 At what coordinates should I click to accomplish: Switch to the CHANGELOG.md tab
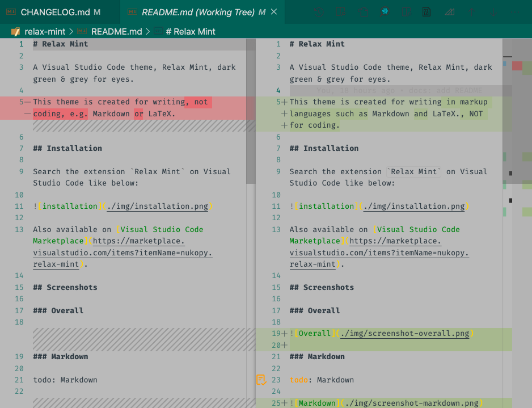pos(60,12)
